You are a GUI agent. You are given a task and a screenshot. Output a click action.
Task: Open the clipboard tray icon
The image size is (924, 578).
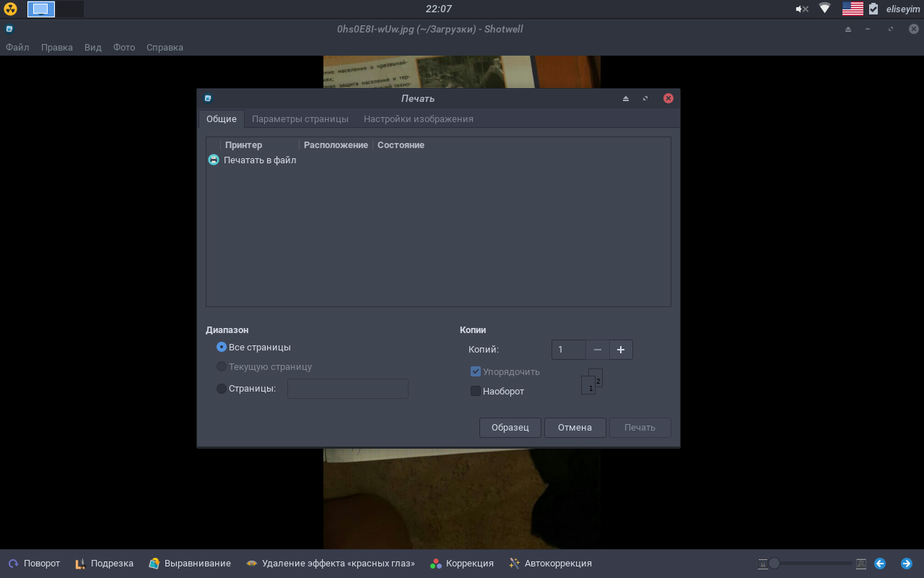(x=873, y=9)
